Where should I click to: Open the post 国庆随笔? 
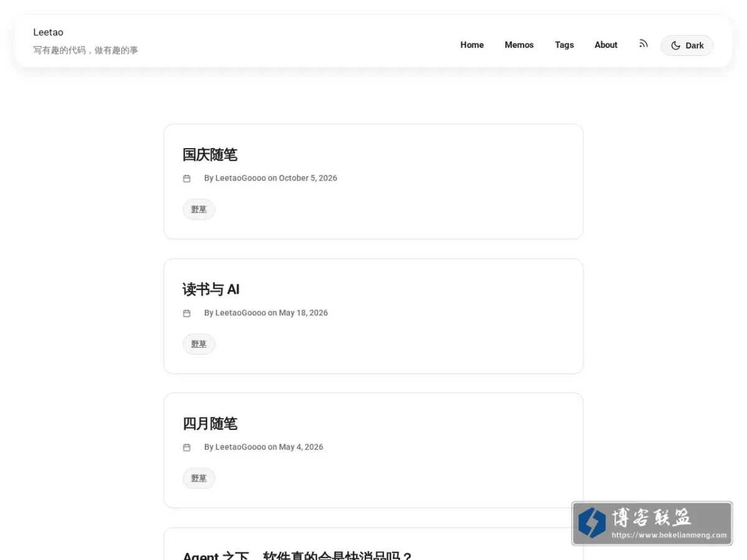tap(210, 154)
